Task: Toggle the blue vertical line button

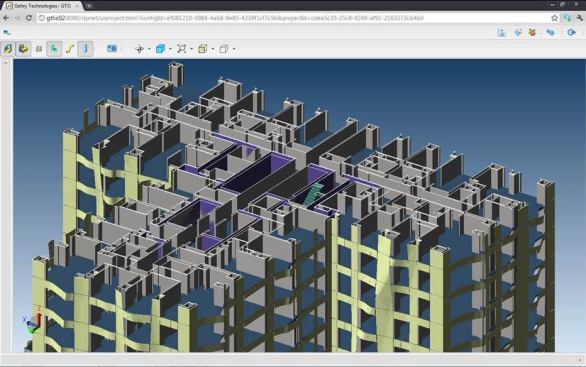Action: tap(86, 49)
